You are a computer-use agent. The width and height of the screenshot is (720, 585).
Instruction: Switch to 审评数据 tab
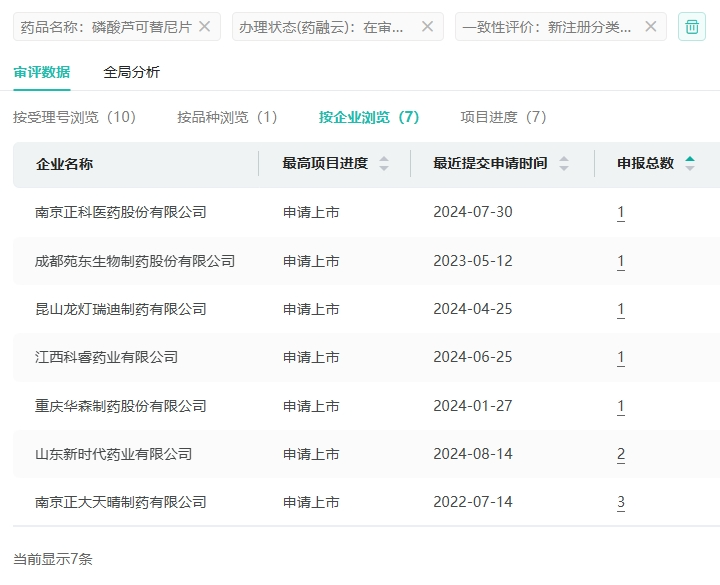42,72
